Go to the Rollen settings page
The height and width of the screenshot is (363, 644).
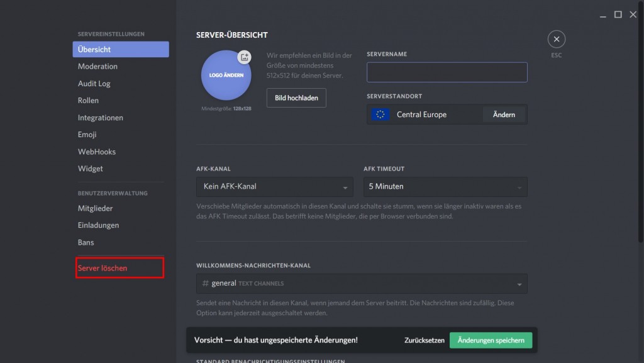pos(88,101)
